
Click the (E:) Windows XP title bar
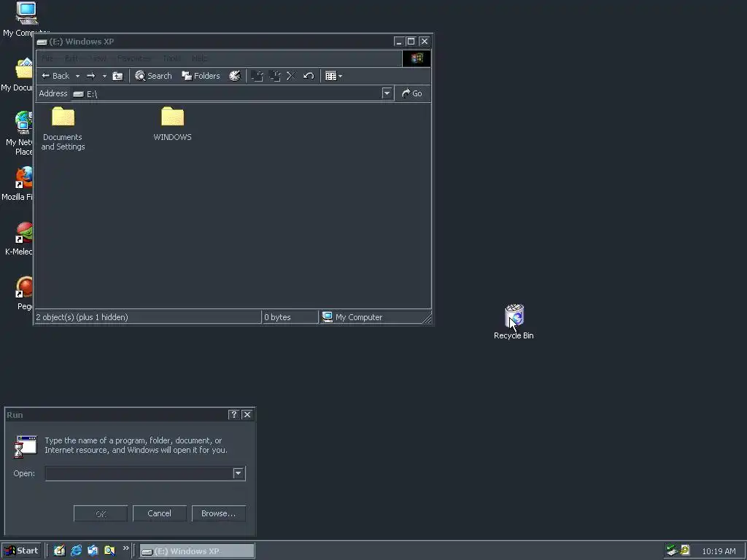pyautogui.click(x=214, y=42)
